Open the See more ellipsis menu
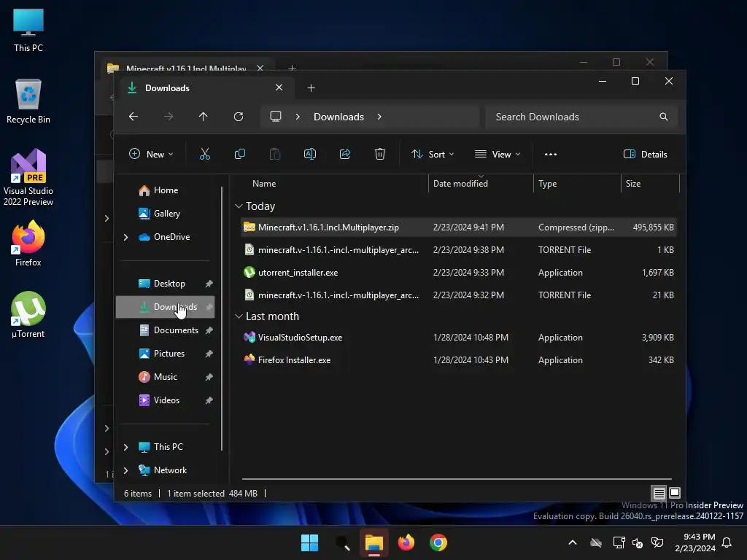Image resolution: width=747 pixels, height=560 pixels. pos(551,155)
